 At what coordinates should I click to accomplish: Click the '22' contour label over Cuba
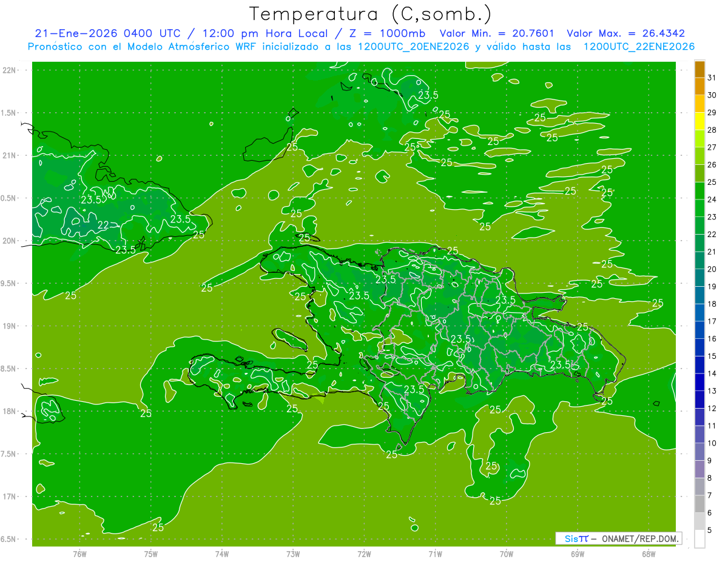[103, 225]
